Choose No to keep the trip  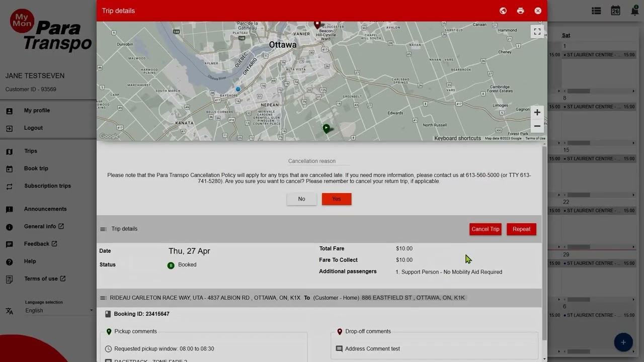pyautogui.click(x=301, y=199)
